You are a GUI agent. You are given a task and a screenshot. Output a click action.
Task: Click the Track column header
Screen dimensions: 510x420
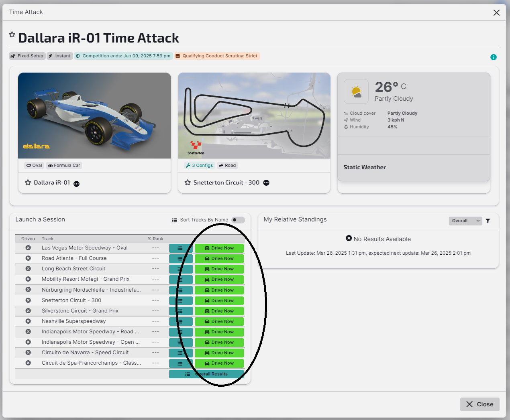(x=47, y=239)
